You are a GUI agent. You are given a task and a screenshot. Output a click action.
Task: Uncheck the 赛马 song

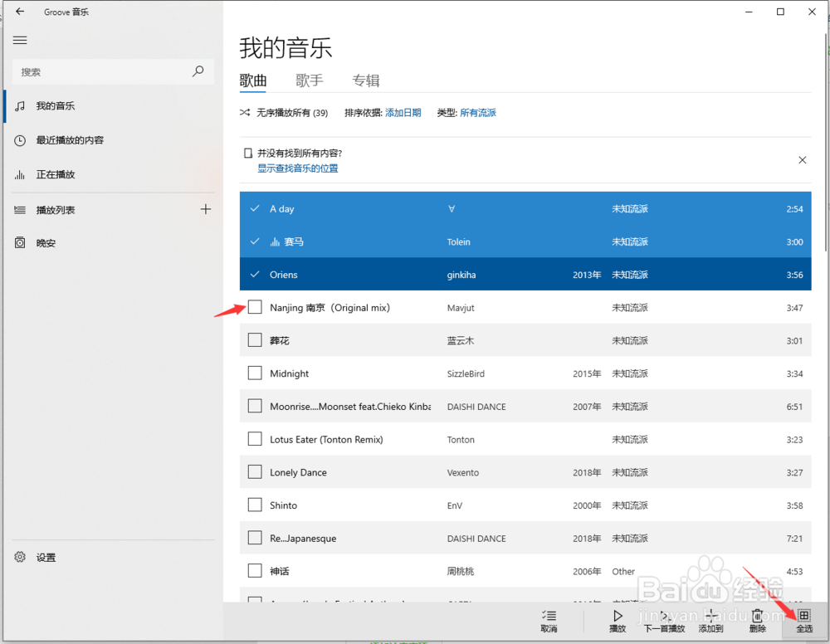(255, 242)
